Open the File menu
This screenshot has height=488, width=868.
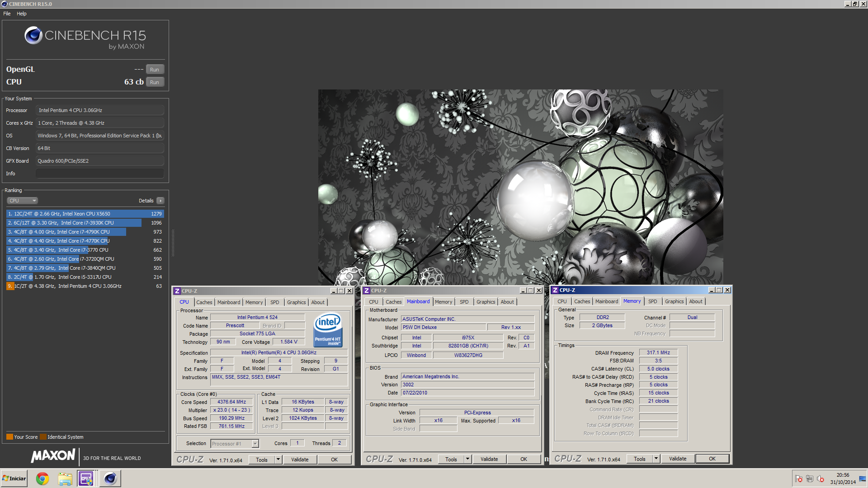tap(7, 14)
